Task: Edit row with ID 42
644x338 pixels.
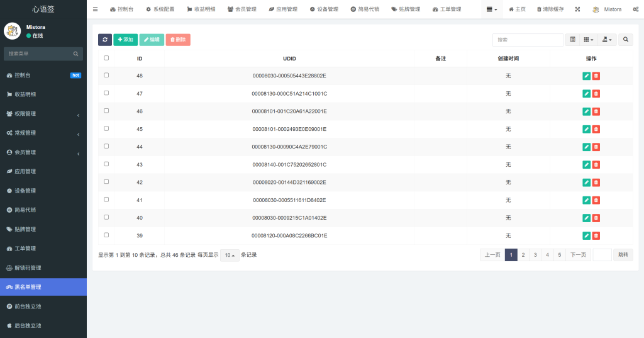Action: tap(587, 182)
